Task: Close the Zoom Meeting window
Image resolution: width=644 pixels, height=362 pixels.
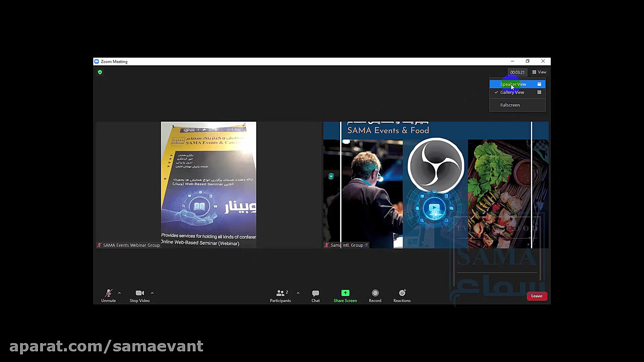Action: point(543,61)
